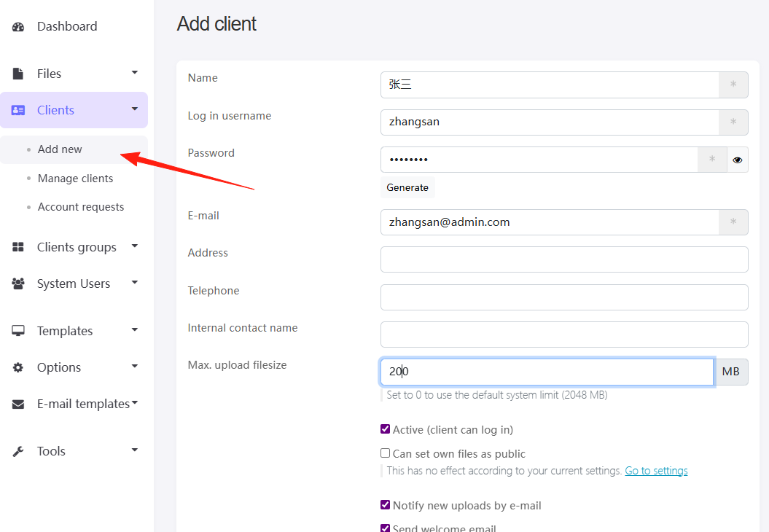The image size is (769, 532).
Task: Open Account requests
Action: (x=81, y=207)
